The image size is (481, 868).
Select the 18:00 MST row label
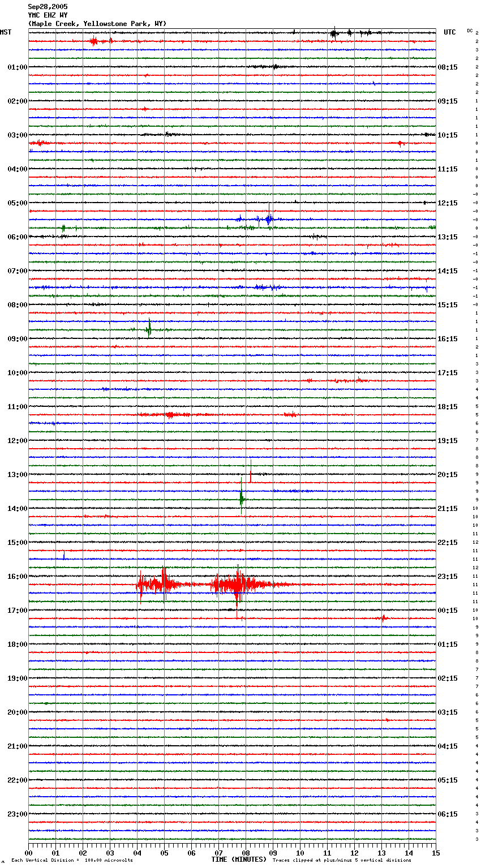tap(18, 644)
